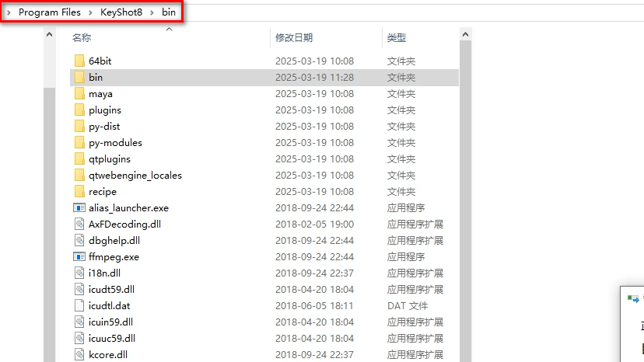The width and height of the screenshot is (644, 362).
Task: Go to Program Files in the address bar
Action: (50, 12)
